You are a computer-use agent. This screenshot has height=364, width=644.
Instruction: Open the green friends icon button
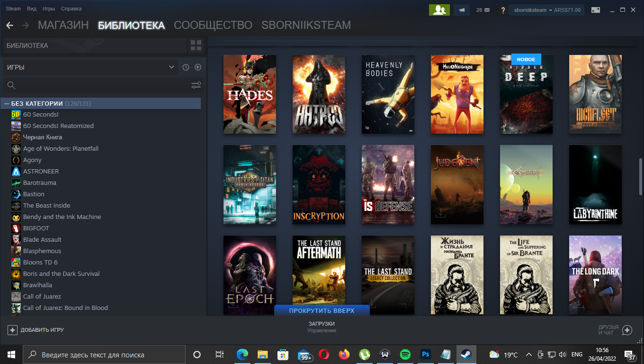coord(439,10)
